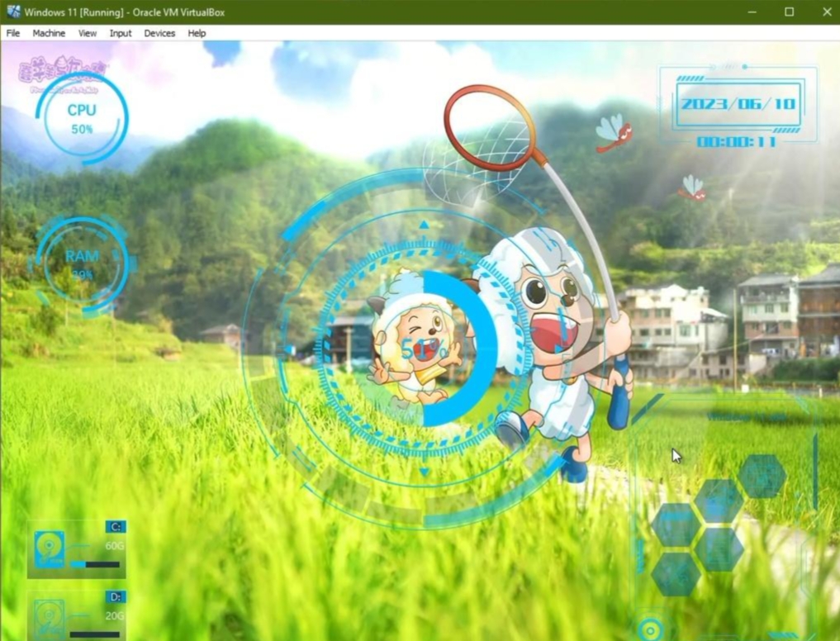Image resolution: width=840 pixels, height=641 pixels.
Task: Open the Machine menu
Action: [50, 33]
